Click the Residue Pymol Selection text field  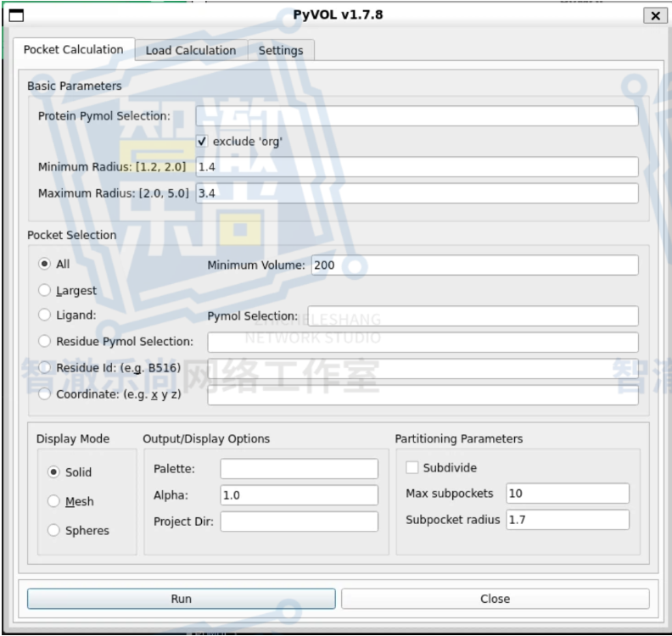[423, 343]
